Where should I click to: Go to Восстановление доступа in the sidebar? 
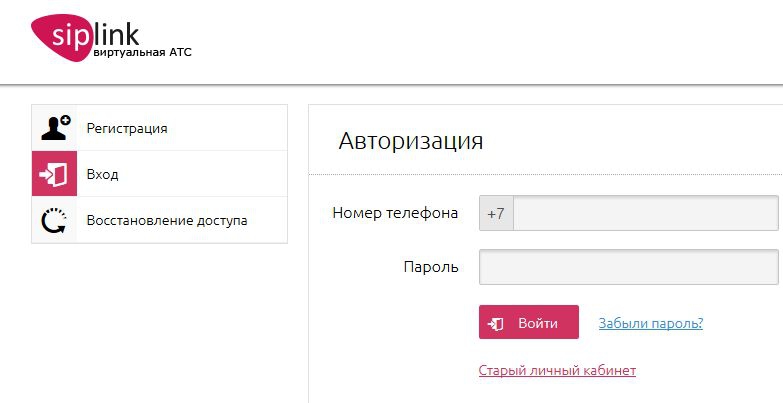pyautogui.click(x=166, y=220)
